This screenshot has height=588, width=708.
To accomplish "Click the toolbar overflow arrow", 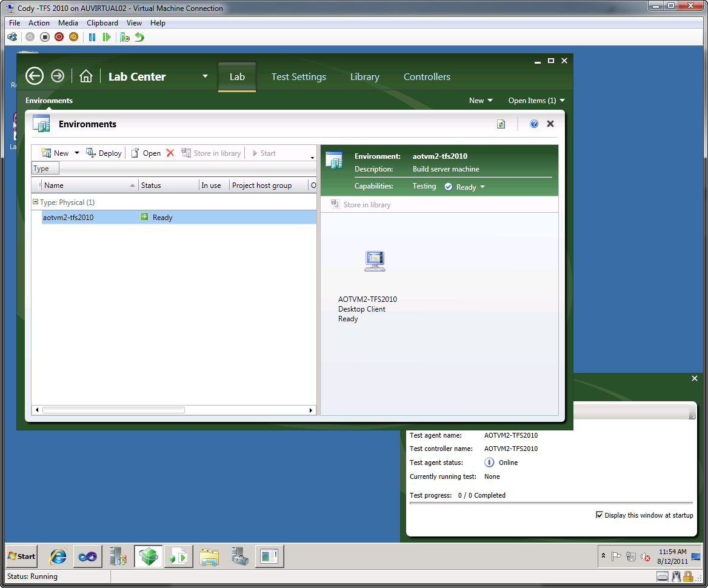I will 312,157.
